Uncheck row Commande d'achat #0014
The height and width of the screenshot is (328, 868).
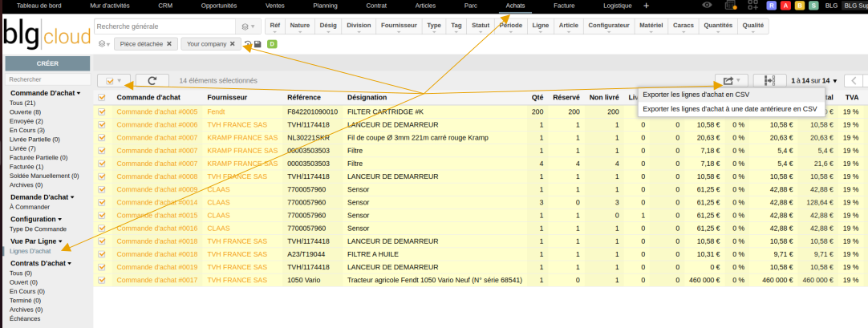click(x=101, y=202)
